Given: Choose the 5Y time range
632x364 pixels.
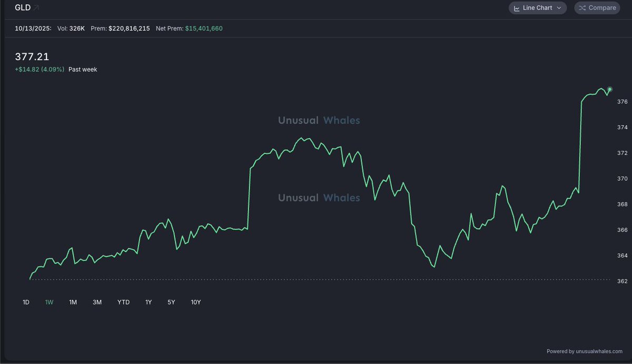Looking at the screenshot, I should tap(171, 302).
